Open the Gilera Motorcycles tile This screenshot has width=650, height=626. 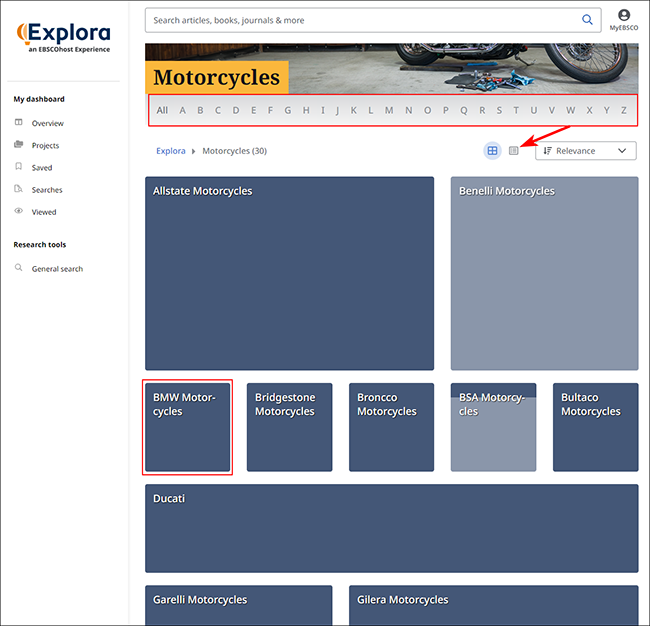[x=493, y=604]
